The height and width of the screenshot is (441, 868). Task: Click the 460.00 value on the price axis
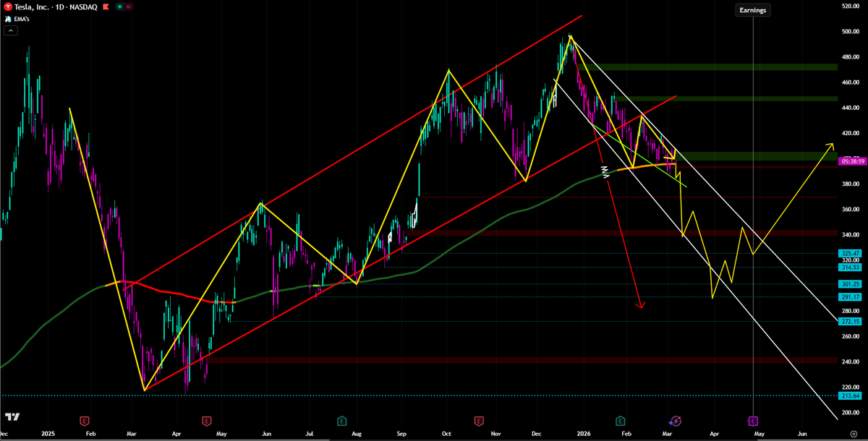pos(850,82)
